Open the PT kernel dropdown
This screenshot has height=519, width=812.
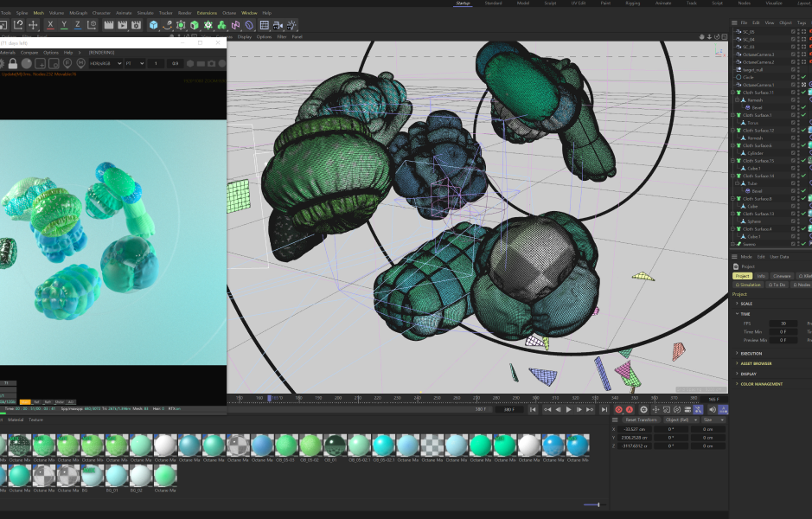[134, 63]
